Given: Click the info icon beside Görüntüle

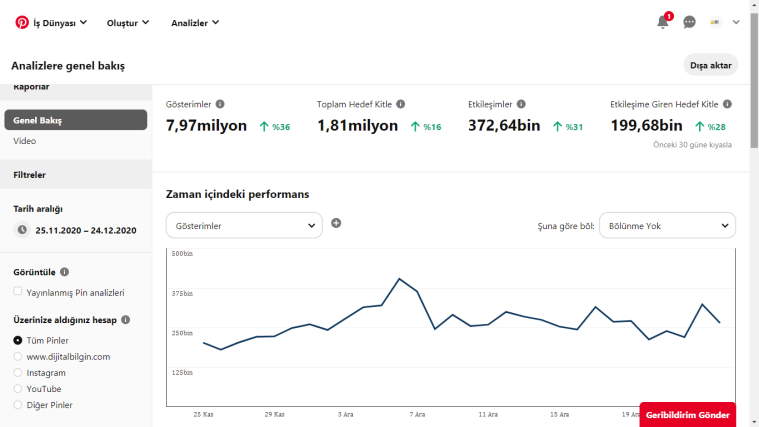Looking at the screenshot, I should [65, 271].
